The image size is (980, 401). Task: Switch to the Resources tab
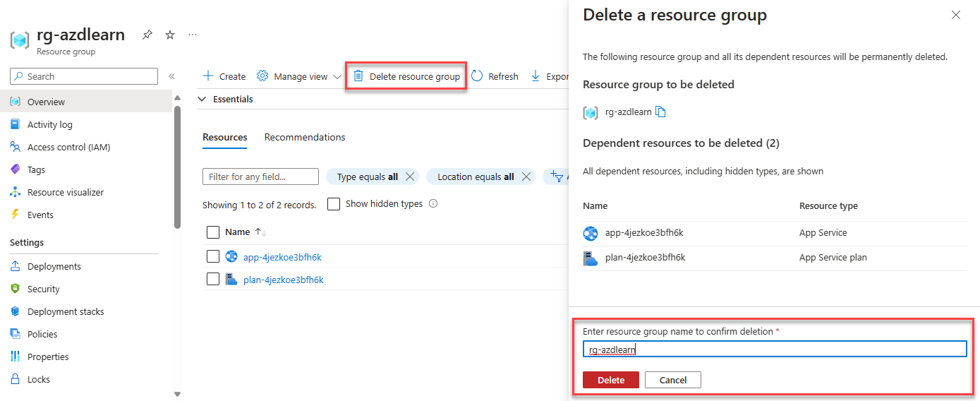point(224,137)
